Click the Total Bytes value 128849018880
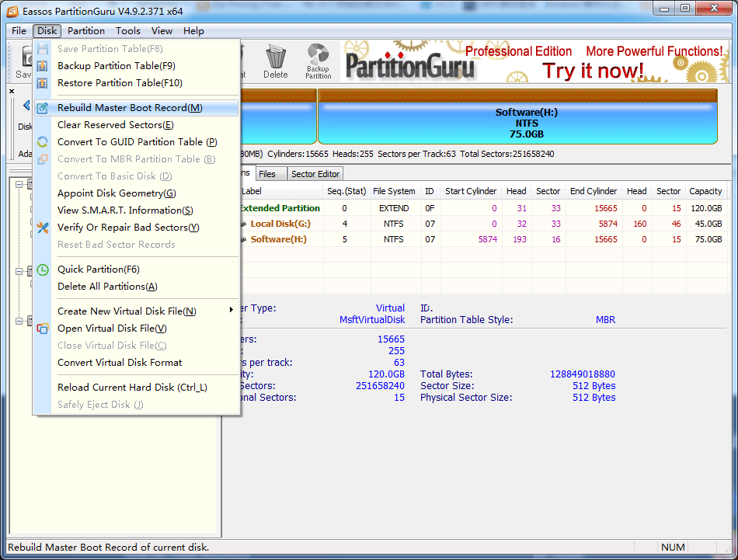 583,374
